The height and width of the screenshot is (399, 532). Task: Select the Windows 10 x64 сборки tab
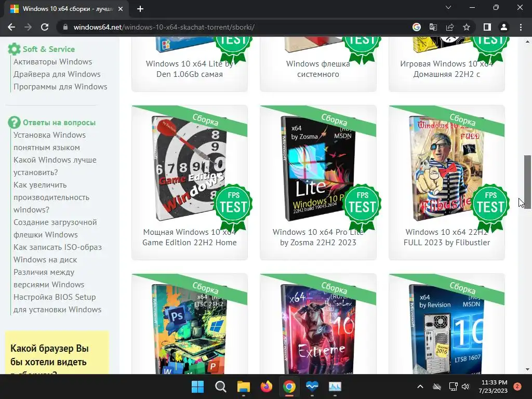click(66, 9)
